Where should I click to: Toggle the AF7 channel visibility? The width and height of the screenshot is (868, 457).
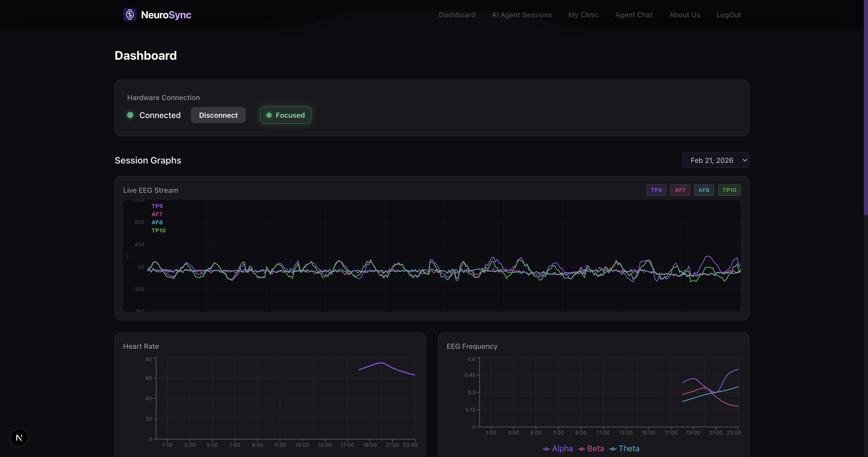(680, 190)
